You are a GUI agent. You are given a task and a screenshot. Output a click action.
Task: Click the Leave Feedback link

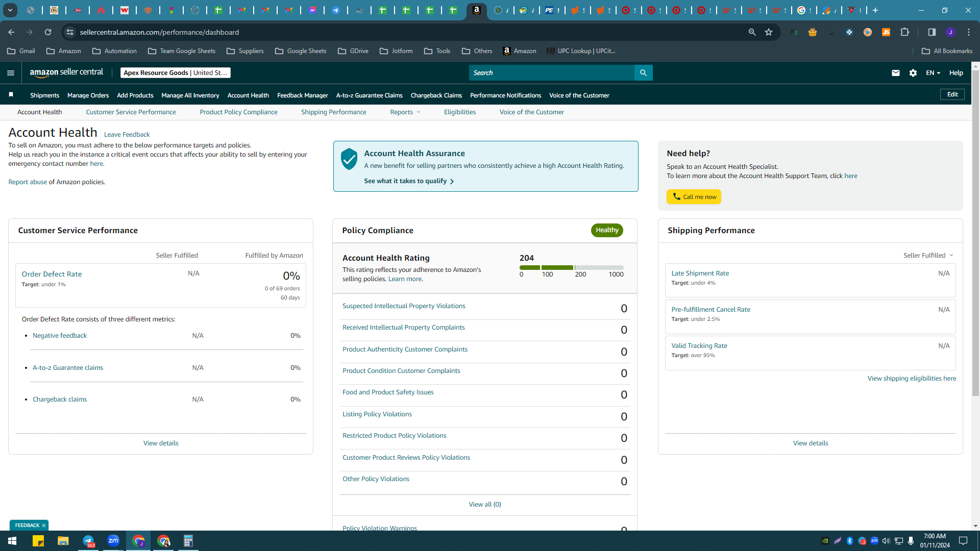tap(127, 135)
